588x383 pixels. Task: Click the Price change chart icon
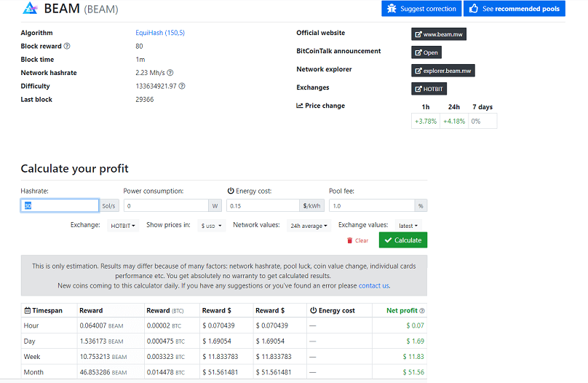tap(300, 106)
